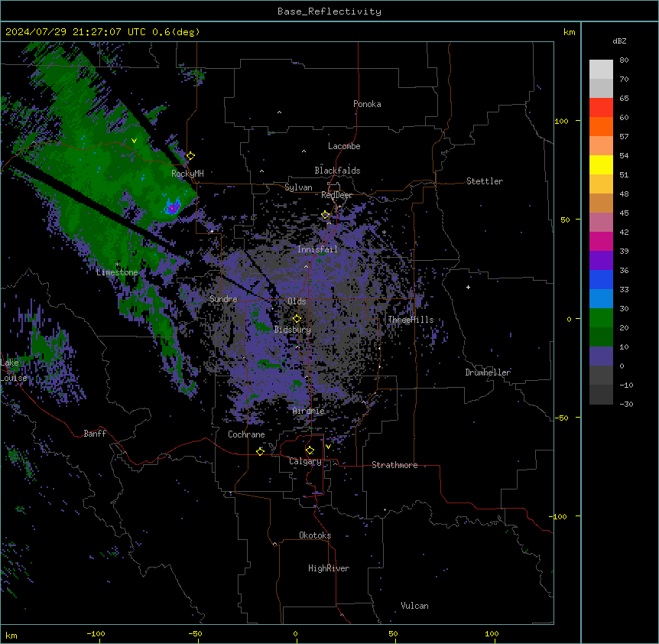Click the RockyMH label
Screen dimensions: 659x644
(187, 173)
